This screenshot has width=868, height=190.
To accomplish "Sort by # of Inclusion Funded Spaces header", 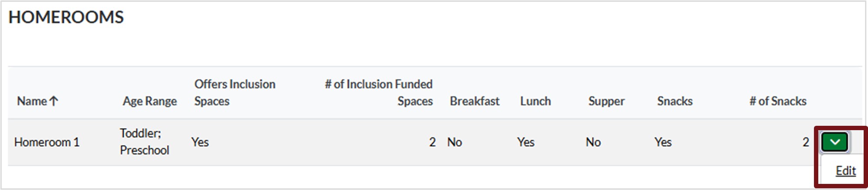I will click(378, 93).
